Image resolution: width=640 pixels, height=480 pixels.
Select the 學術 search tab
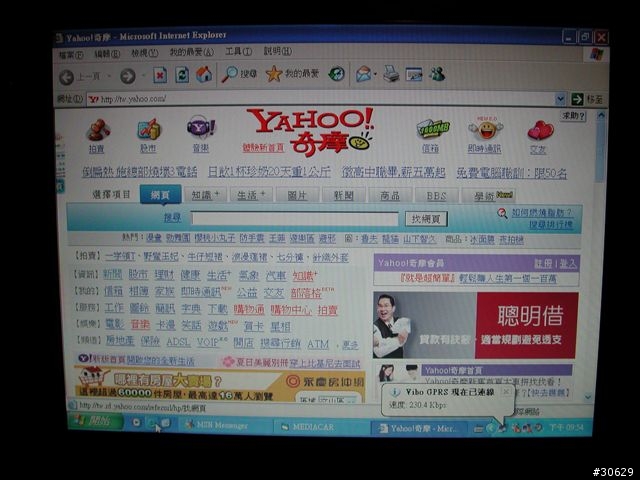click(488, 196)
